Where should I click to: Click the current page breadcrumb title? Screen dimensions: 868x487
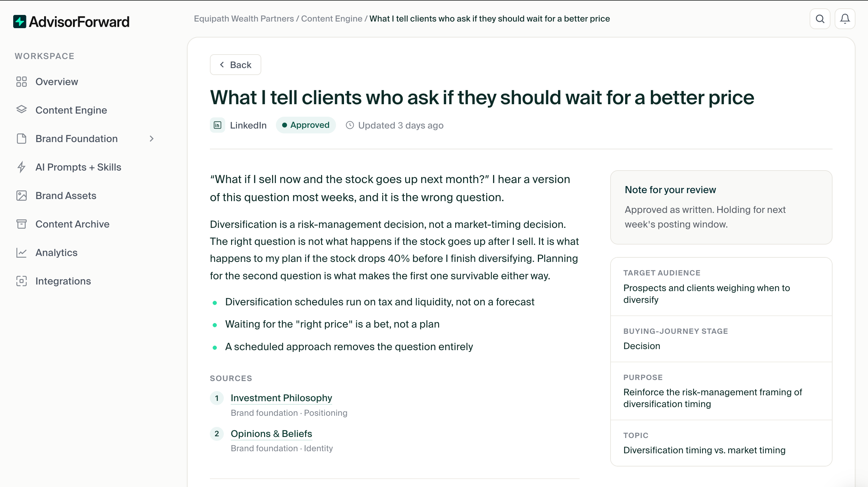tap(490, 19)
